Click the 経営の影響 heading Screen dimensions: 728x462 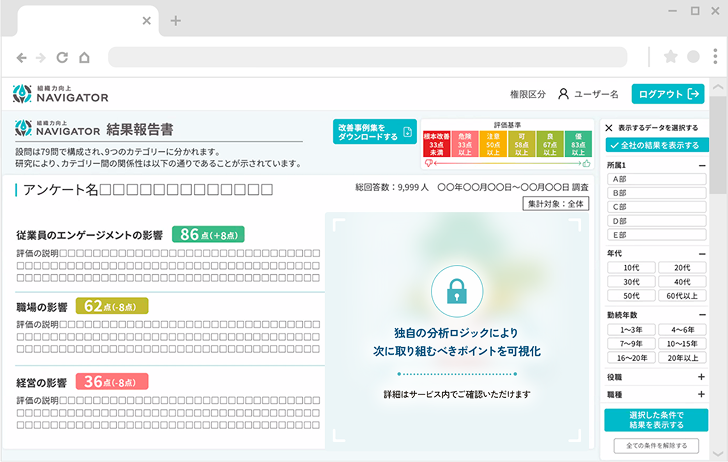[42, 383]
